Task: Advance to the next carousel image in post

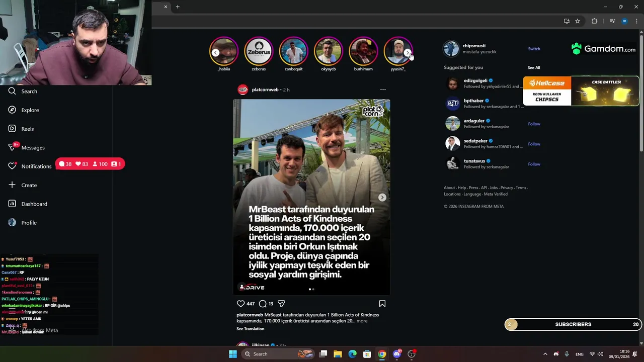Action: coord(382,197)
